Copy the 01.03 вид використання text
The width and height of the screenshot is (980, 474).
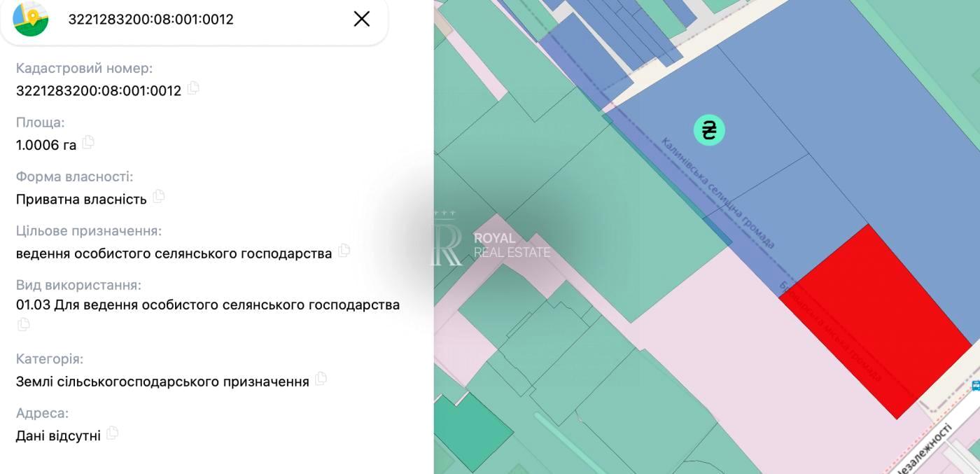coord(24,324)
